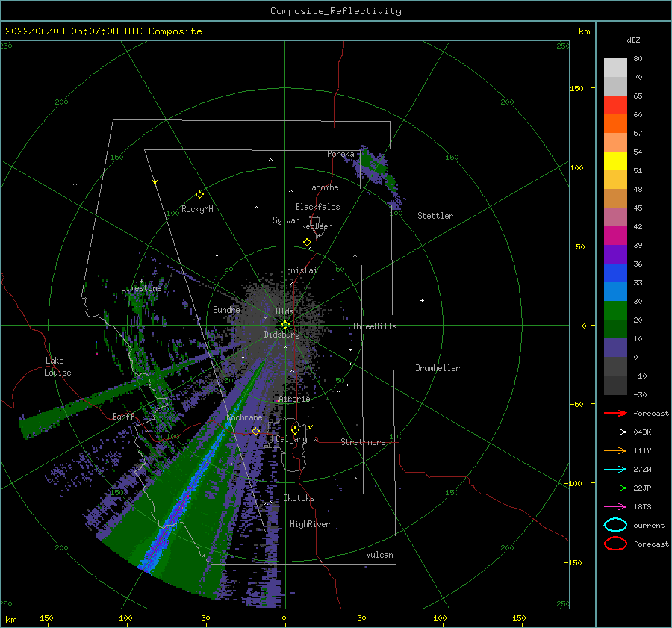Image resolution: width=672 pixels, height=628 pixels.
Task: Click the Didsbury city label
Action: point(282,335)
